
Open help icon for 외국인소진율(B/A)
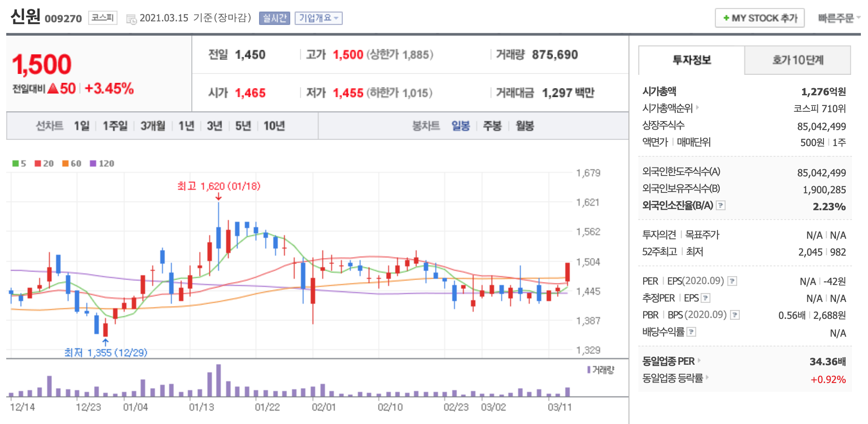tap(721, 205)
